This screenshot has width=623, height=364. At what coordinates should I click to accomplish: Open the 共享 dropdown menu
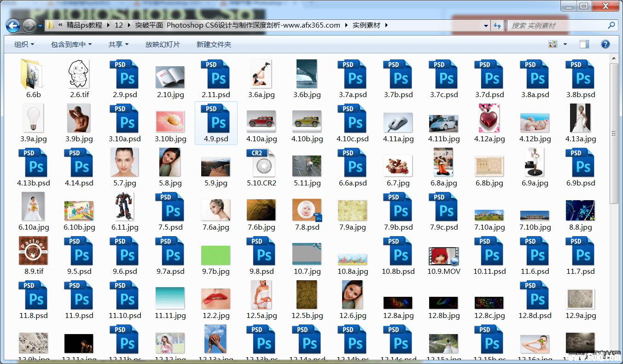(x=118, y=45)
